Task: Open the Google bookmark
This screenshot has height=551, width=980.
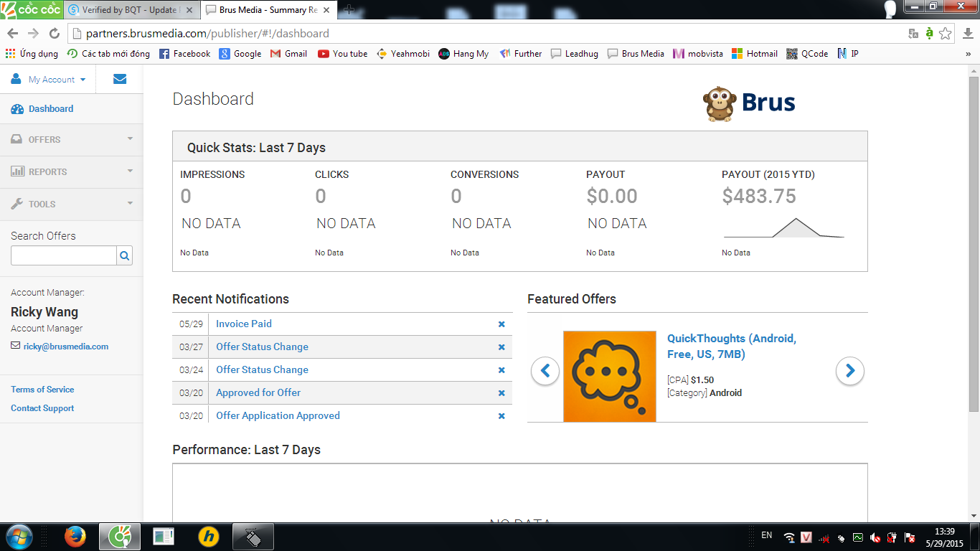Action: point(240,54)
